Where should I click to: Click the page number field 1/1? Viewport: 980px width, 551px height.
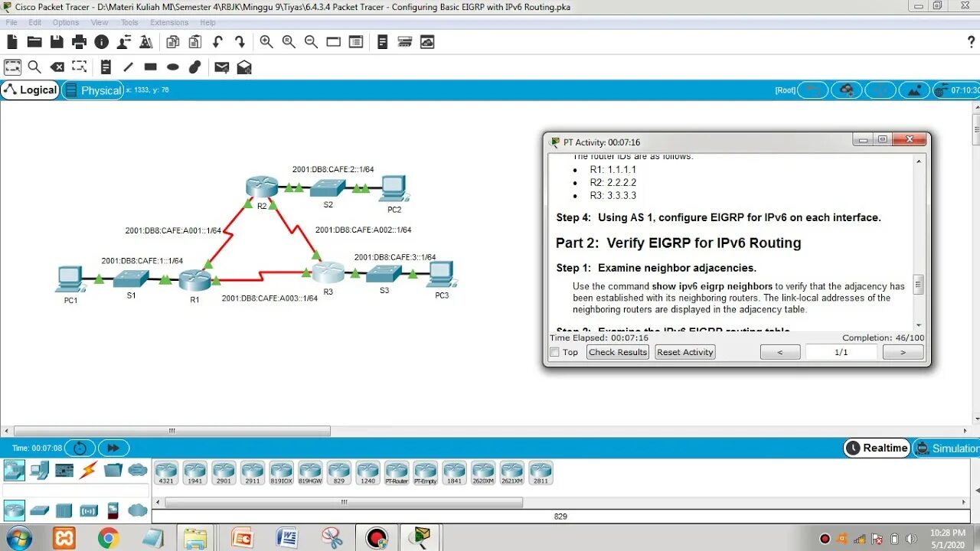(x=841, y=352)
